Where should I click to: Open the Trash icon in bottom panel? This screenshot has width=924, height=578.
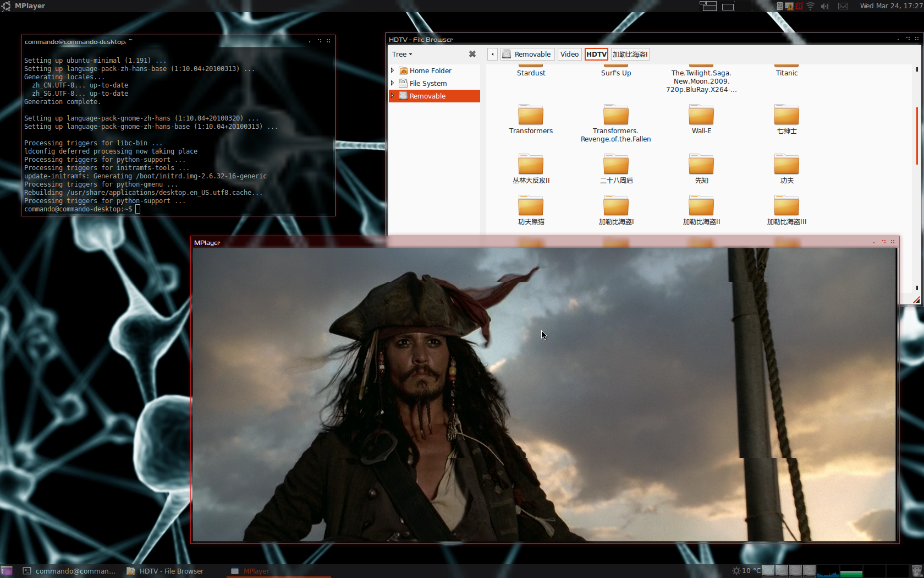pyautogui.click(x=917, y=571)
